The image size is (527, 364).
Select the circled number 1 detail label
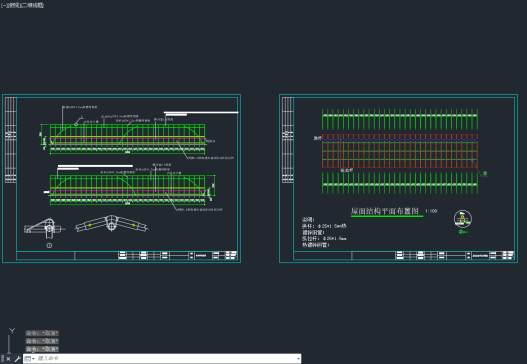pyautogui.click(x=49, y=245)
